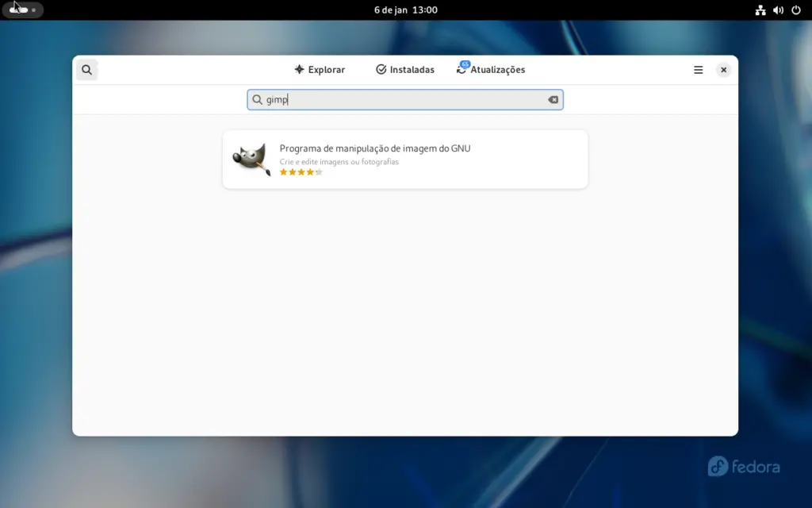Clear the search field with the clear icon
812x508 pixels.
(552, 99)
